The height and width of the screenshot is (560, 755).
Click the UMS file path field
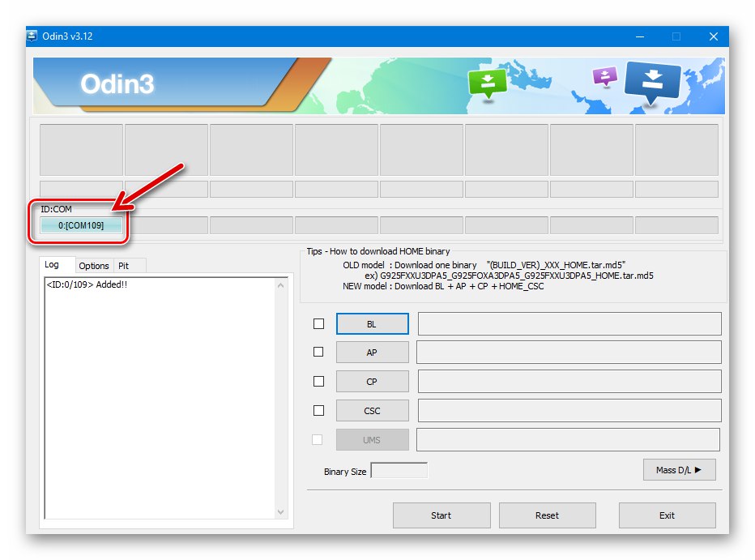coord(569,440)
